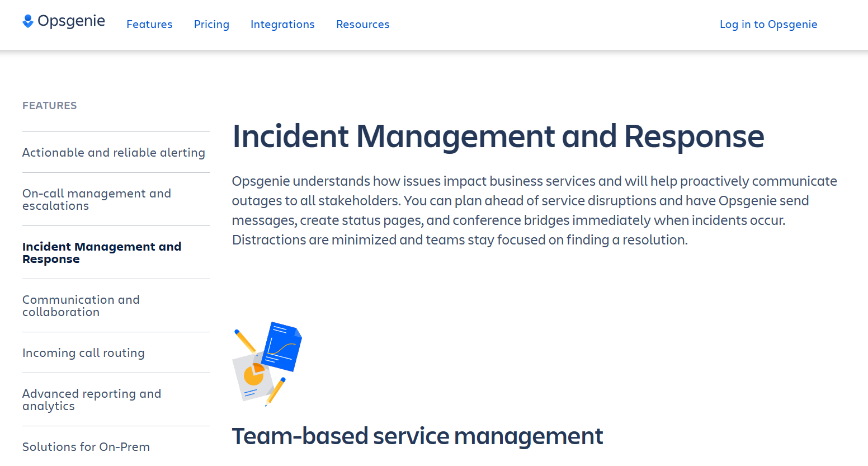Open On-call management and escalations

pos(96,200)
